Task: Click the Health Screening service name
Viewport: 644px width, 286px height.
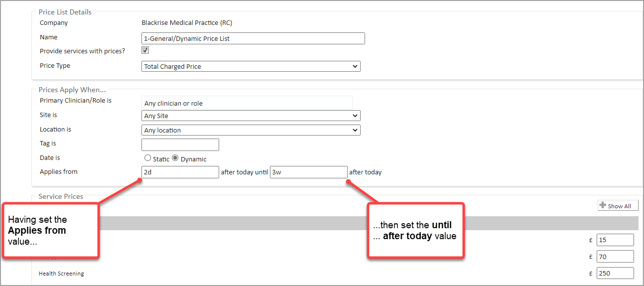Action: 61,274
